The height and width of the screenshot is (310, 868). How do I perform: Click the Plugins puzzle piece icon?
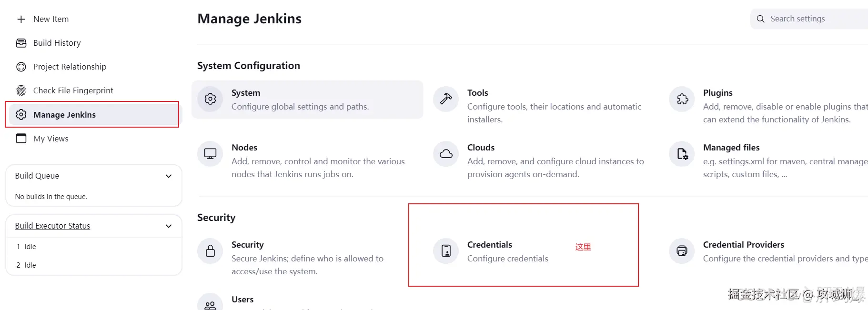(x=682, y=99)
